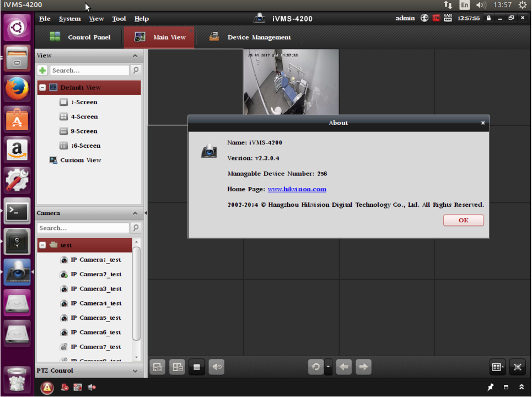Select IP Camera5_test
The image size is (532, 397).
point(96,318)
